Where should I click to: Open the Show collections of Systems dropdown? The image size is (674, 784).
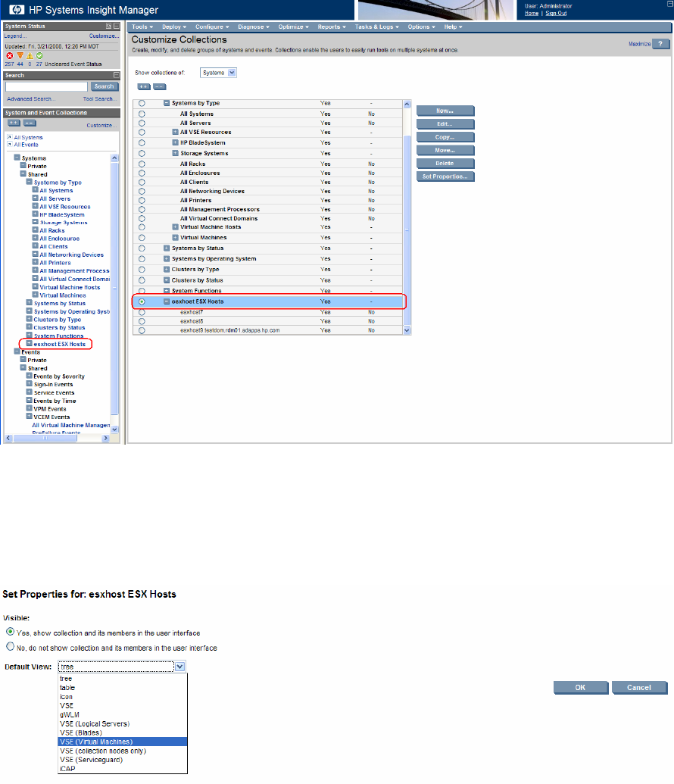click(218, 73)
